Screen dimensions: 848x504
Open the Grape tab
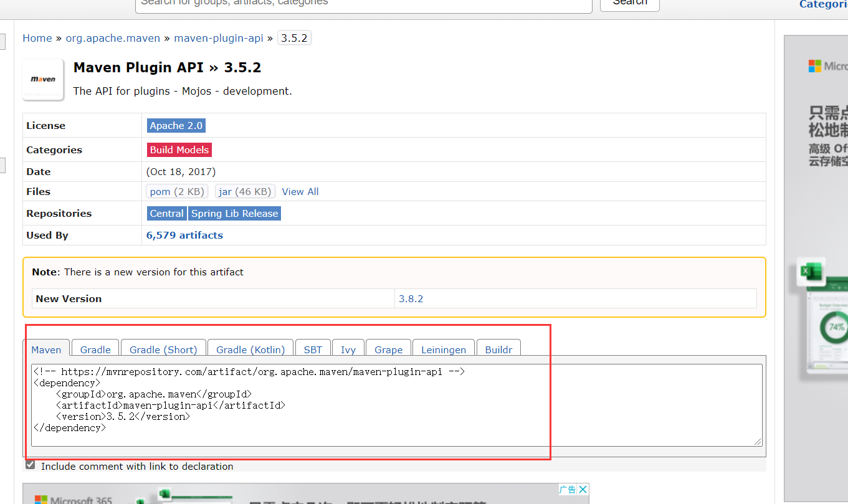[389, 349]
